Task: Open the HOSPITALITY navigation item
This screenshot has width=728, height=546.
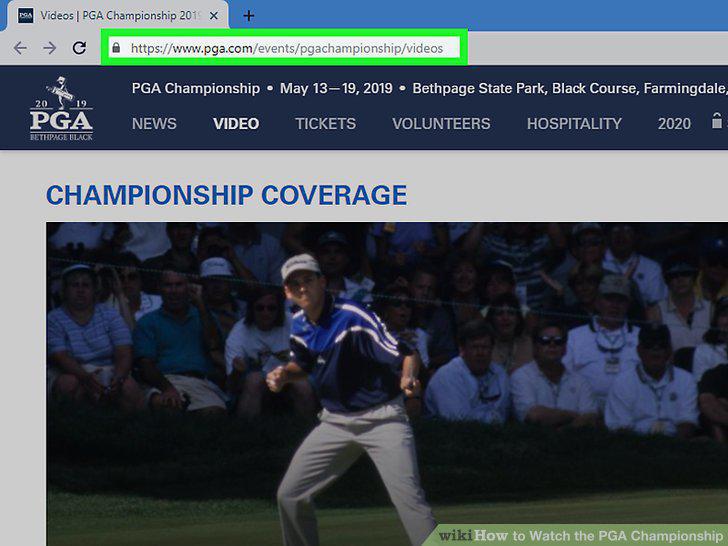Action: pos(574,124)
